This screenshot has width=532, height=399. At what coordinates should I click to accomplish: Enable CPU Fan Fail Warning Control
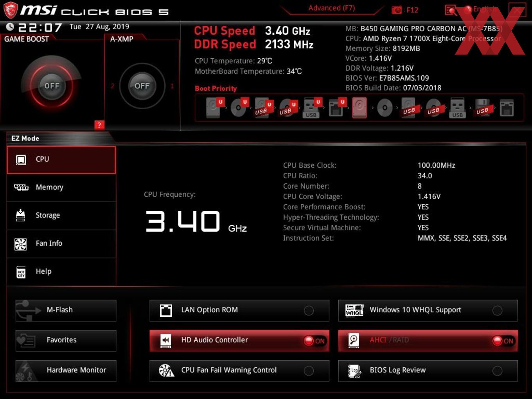[x=309, y=371]
